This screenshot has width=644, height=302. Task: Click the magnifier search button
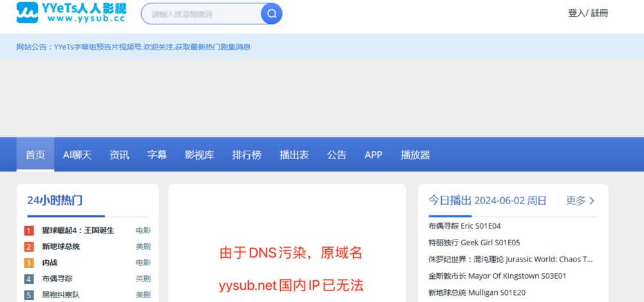(x=271, y=14)
